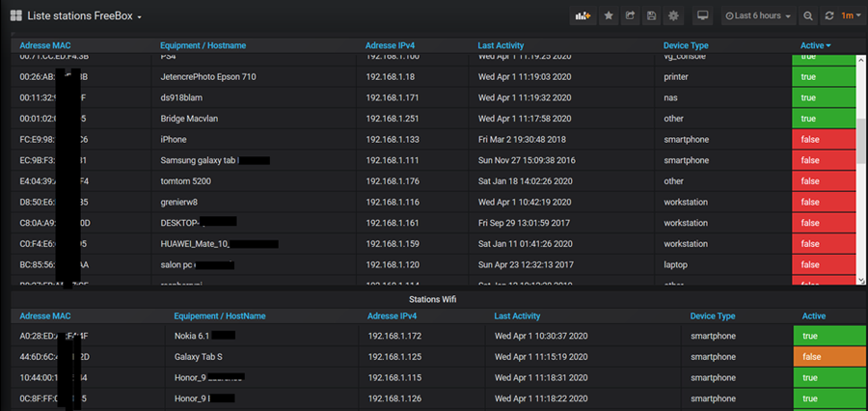This screenshot has height=411, width=868.
Task: Sort Wifi table by Adresse IPv4
Action: pyautogui.click(x=397, y=315)
